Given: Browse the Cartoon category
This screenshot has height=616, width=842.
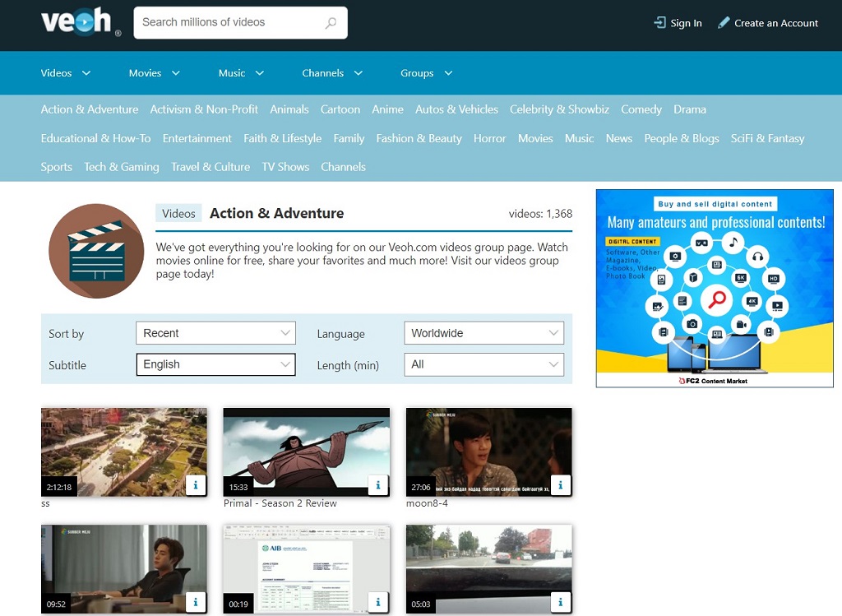Looking at the screenshot, I should [x=340, y=109].
